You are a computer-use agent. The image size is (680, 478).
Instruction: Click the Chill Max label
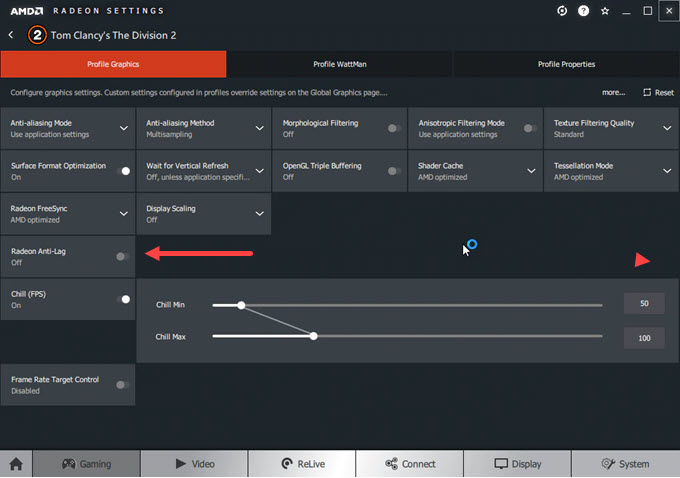pos(170,337)
